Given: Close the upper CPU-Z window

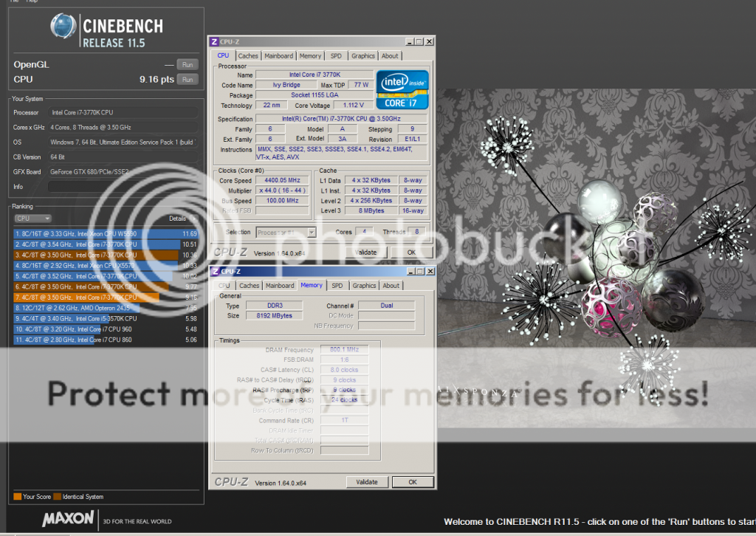Looking at the screenshot, I should click(429, 42).
